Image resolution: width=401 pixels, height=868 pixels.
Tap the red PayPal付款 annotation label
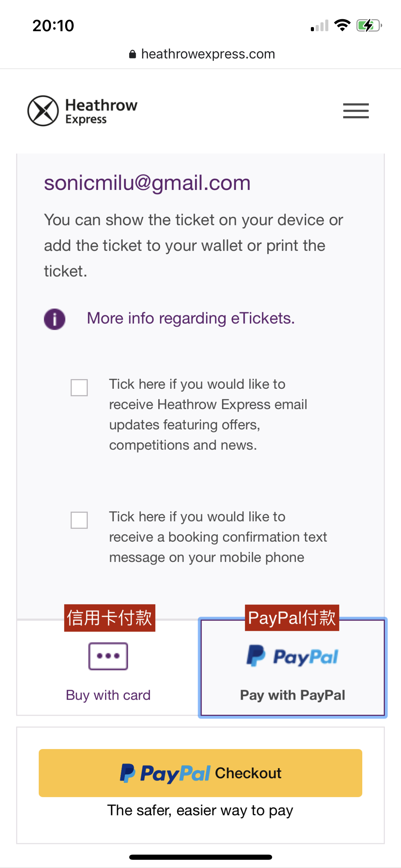[x=292, y=618]
